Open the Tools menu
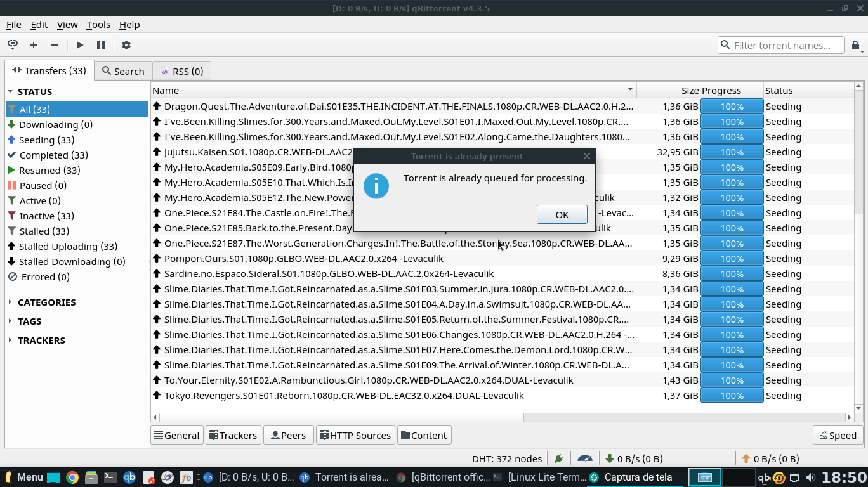Image resolution: width=868 pixels, height=487 pixels. pyautogui.click(x=98, y=25)
